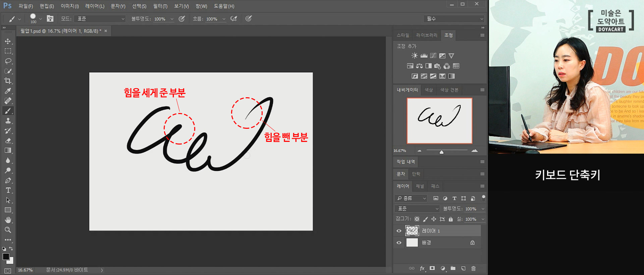Select the Hand tool
This screenshot has height=275, width=644.
pyautogui.click(x=8, y=220)
